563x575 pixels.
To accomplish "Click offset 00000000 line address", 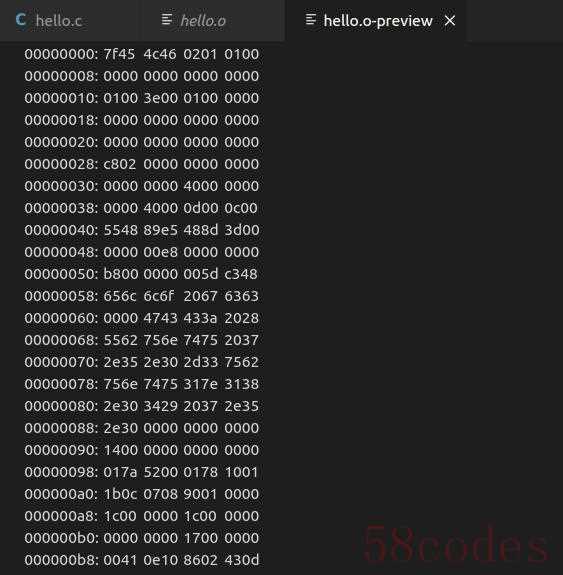I will point(61,54).
